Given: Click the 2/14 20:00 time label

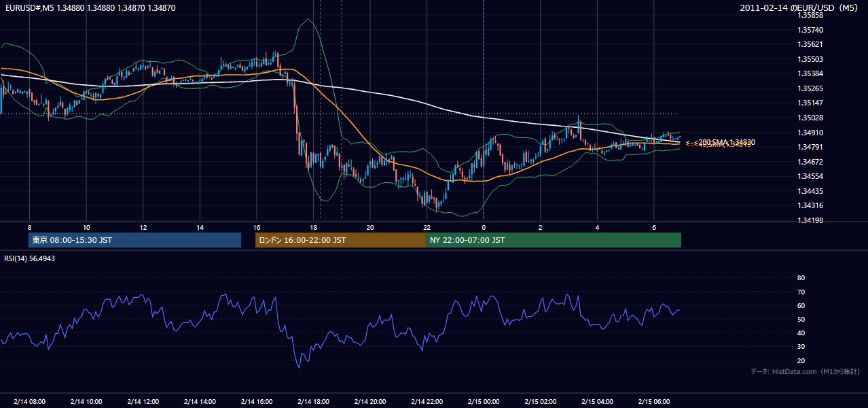Looking at the screenshot, I should 370,402.
